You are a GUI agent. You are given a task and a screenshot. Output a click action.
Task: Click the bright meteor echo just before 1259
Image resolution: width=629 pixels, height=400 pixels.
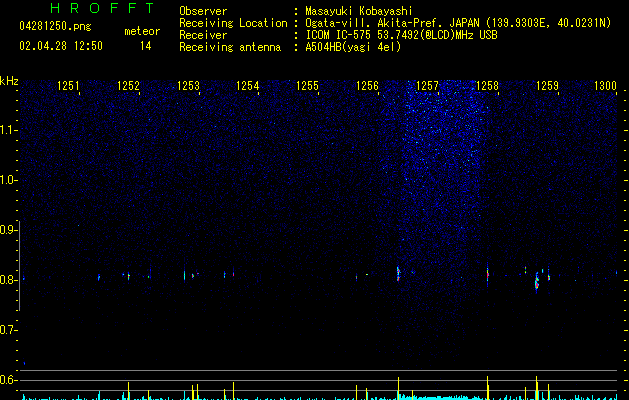(x=537, y=282)
